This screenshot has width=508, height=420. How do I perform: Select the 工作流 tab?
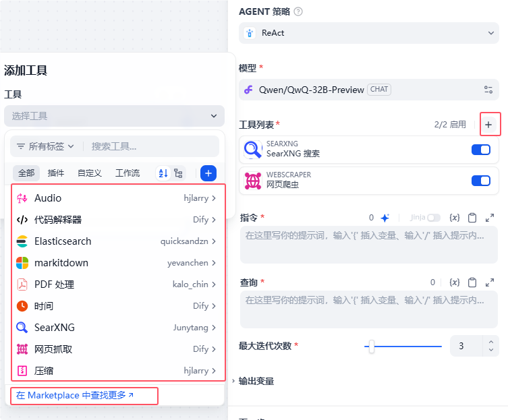tap(128, 173)
